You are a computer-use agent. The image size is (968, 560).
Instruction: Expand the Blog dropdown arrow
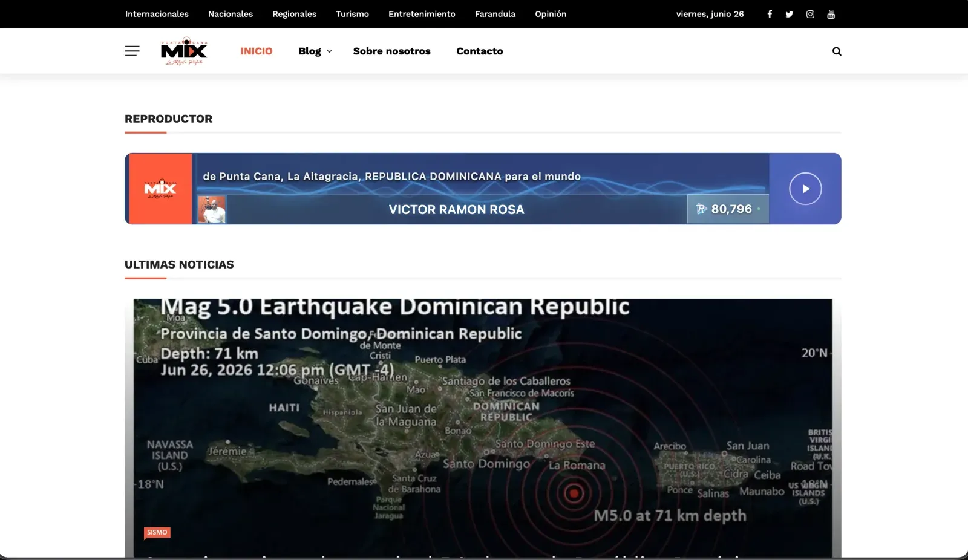tap(329, 51)
